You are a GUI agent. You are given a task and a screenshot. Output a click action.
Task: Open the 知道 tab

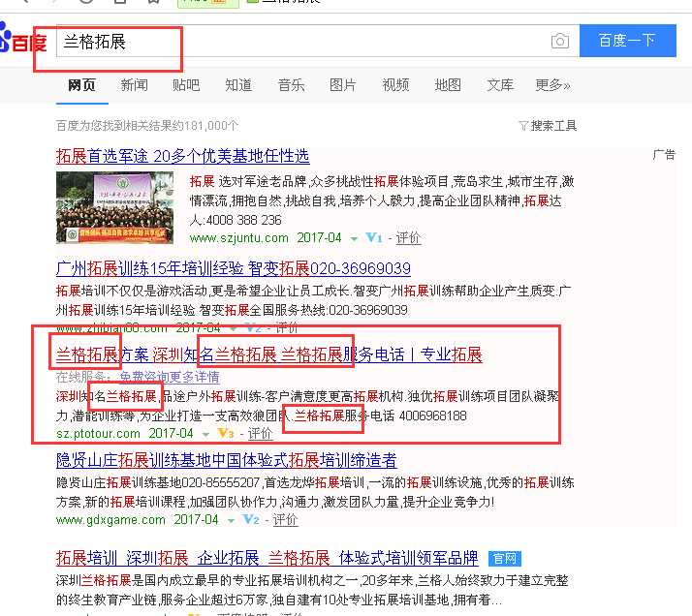point(238,84)
